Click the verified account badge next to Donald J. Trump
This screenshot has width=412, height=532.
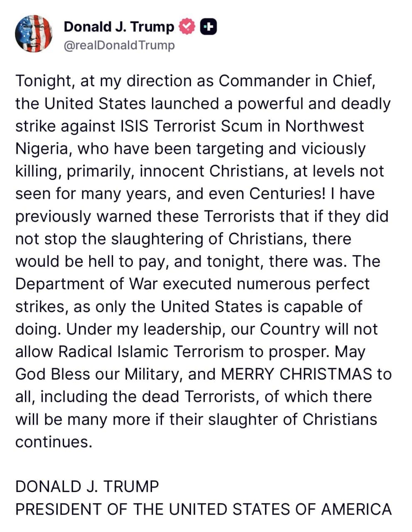(x=186, y=27)
